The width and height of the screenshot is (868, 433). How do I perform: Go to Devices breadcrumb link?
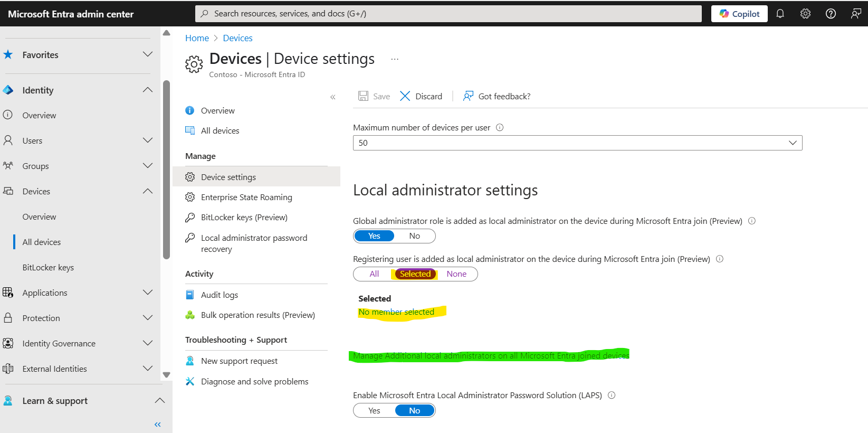tap(237, 38)
